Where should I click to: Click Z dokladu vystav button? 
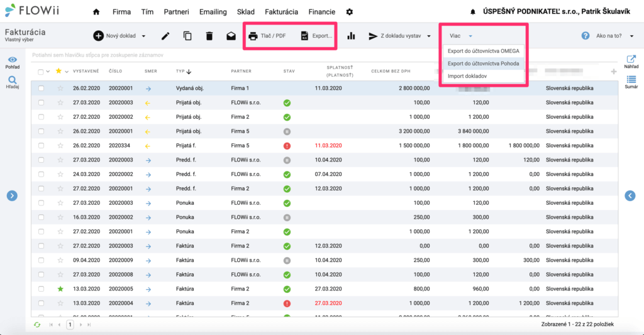coord(395,36)
